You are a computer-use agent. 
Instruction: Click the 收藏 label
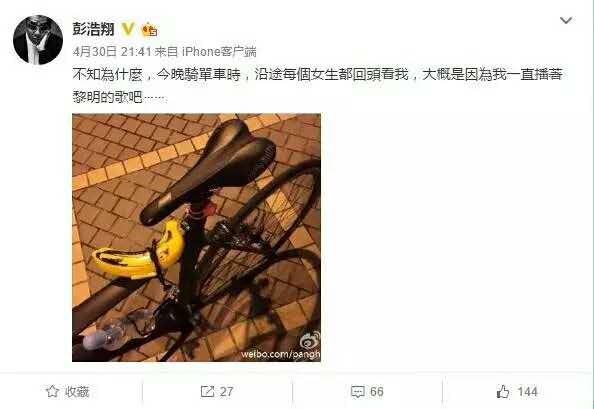77,392
